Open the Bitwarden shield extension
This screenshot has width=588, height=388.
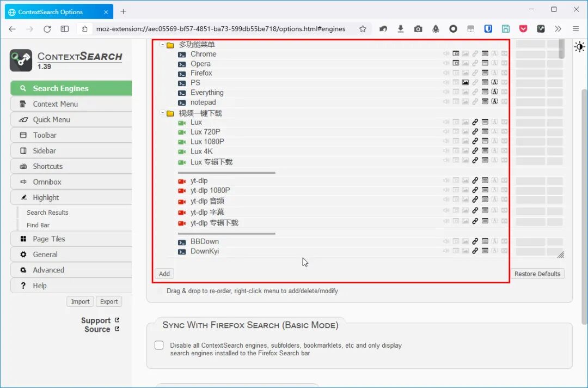[x=488, y=29]
